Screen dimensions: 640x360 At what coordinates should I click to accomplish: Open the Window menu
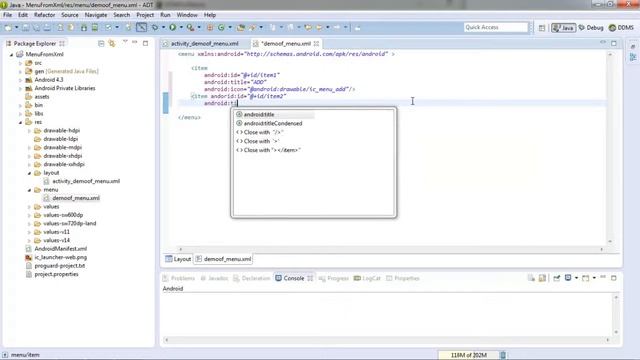point(187,15)
